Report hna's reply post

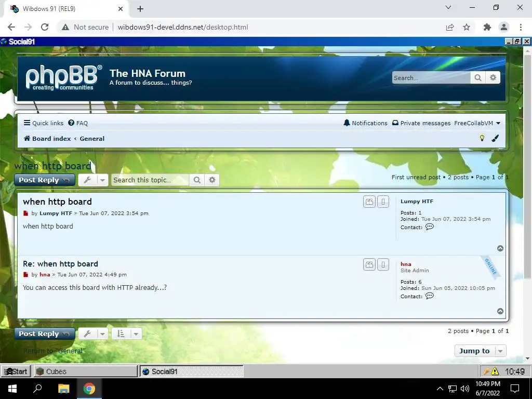(383, 264)
